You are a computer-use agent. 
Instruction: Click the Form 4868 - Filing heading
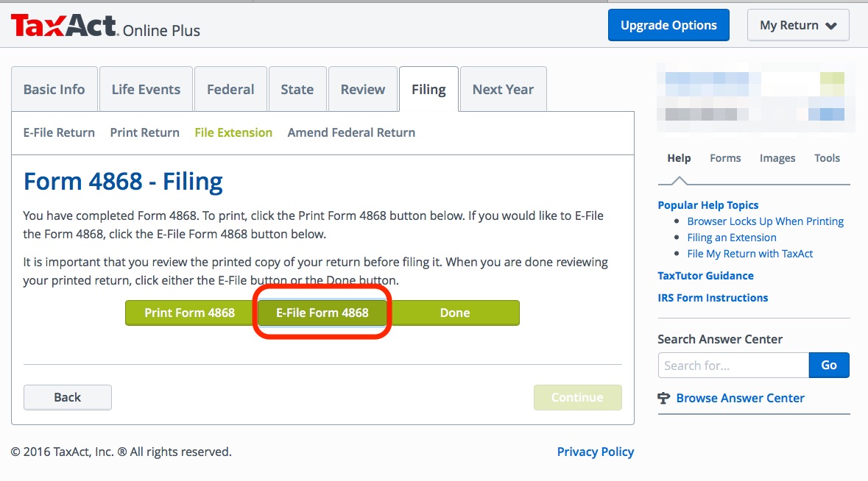tap(123, 182)
